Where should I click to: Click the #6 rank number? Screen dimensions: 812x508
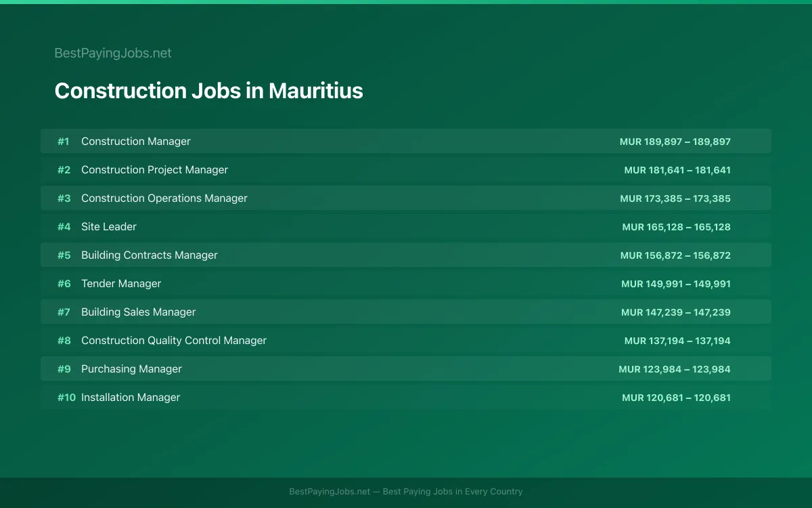coord(64,284)
